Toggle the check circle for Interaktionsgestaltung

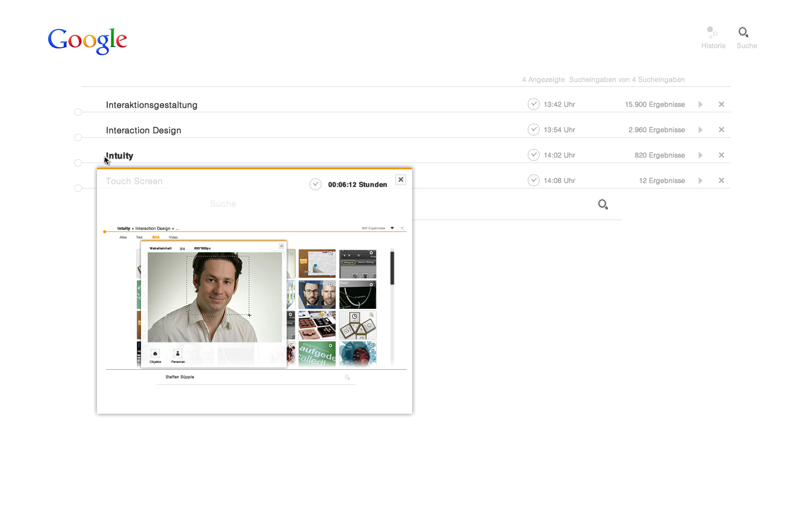pyautogui.click(x=533, y=104)
